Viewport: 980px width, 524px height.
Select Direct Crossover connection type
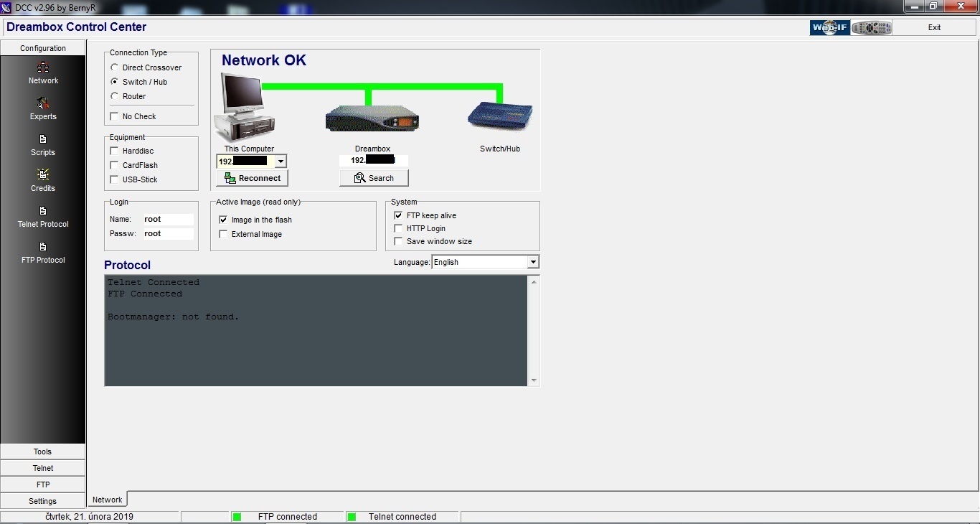[x=114, y=67]
